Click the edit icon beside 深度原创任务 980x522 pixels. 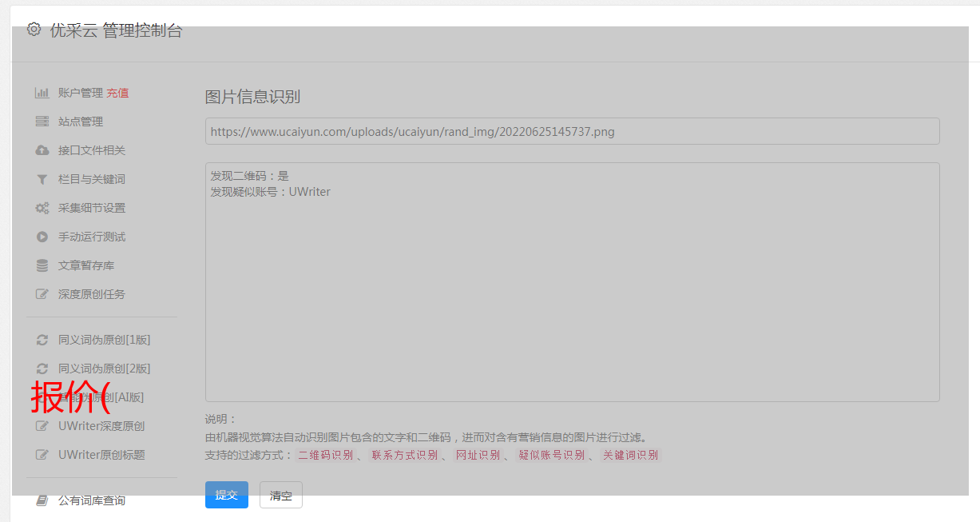tap(42, 294)
